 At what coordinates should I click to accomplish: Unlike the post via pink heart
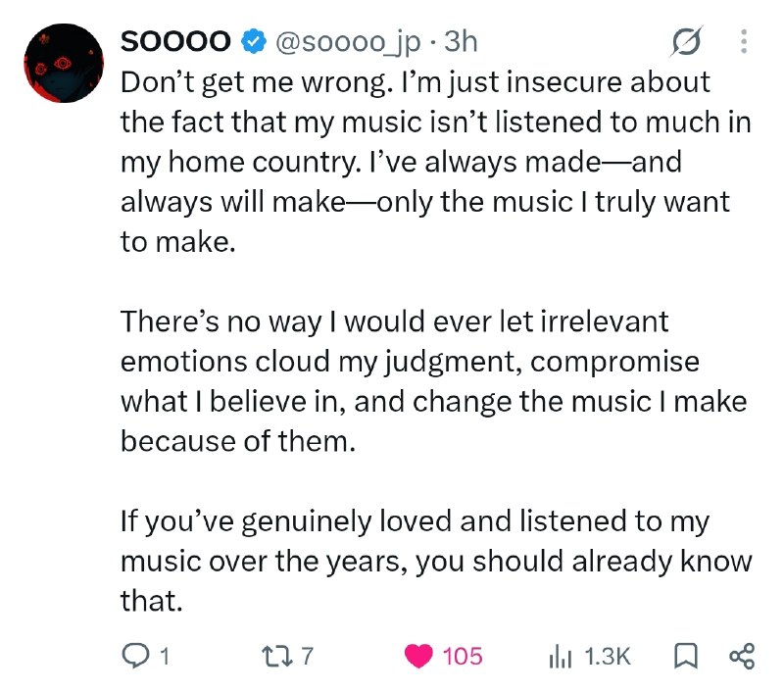pyautogui.click(x=418, y=656)
